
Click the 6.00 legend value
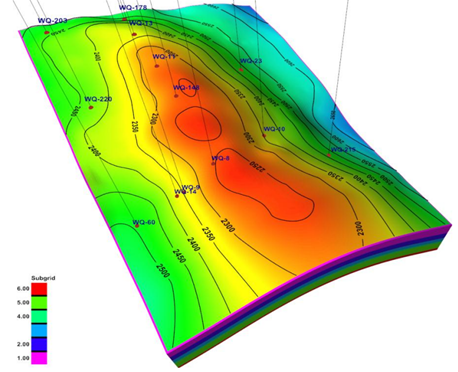click(x=23, y=289)
